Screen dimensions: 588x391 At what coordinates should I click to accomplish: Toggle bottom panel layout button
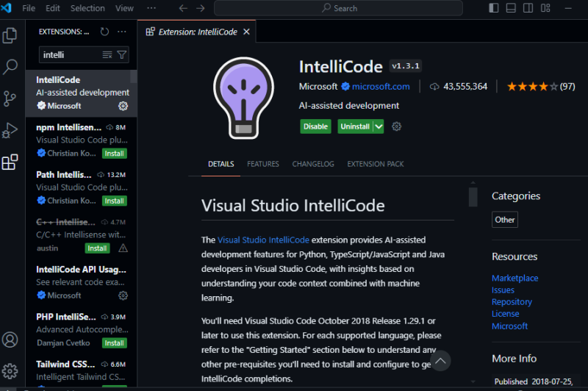coord(511,8)
